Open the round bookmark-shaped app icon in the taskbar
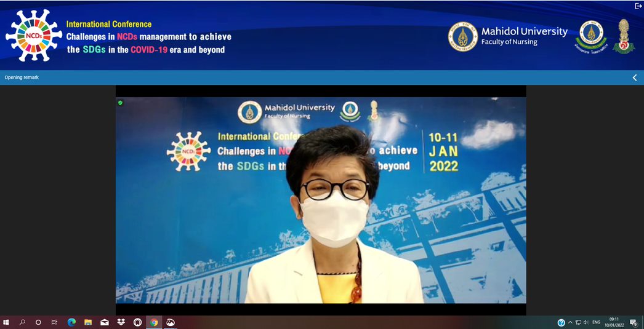The height and width of the screenshot is (329, 644). pyautogui.click(x=137, y=322)
